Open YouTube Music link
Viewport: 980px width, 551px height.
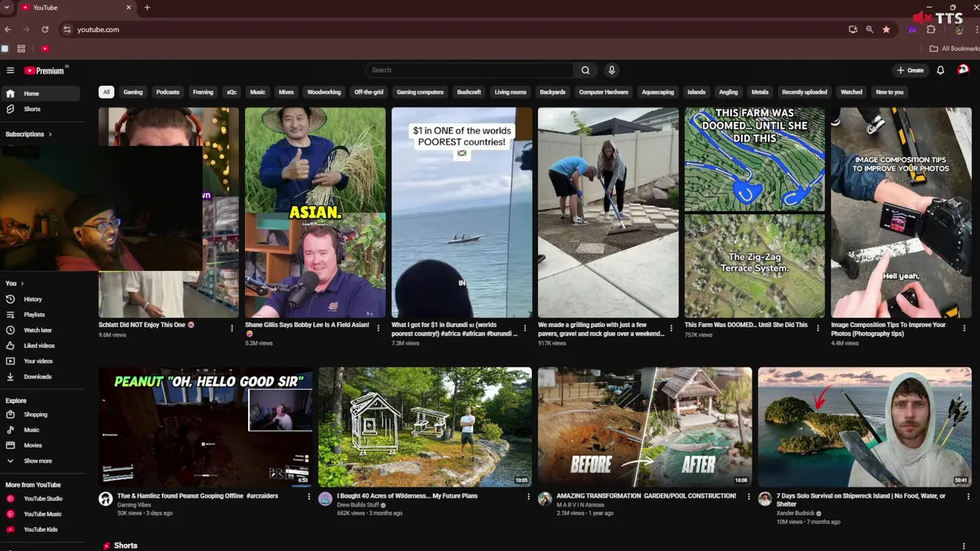coord(40,514)
